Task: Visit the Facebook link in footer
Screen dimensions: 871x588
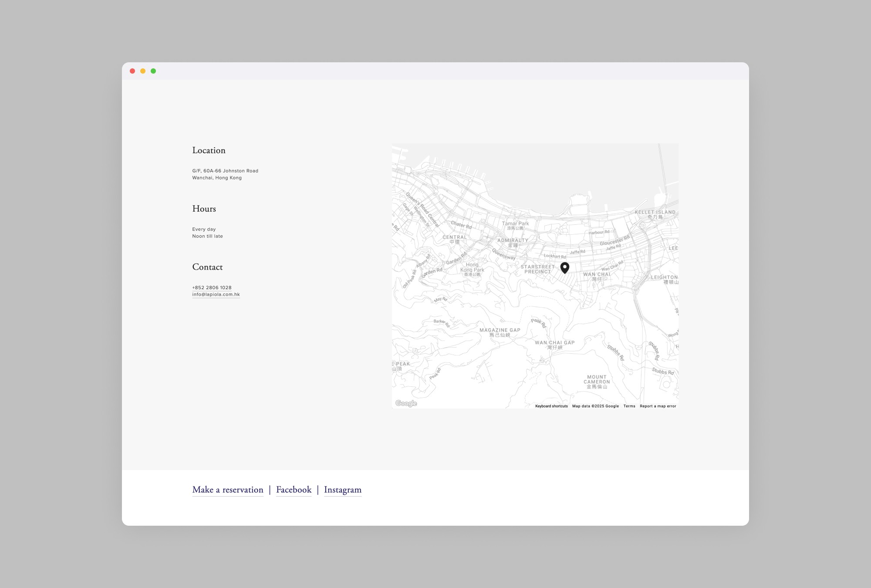Action: (294, 490)
